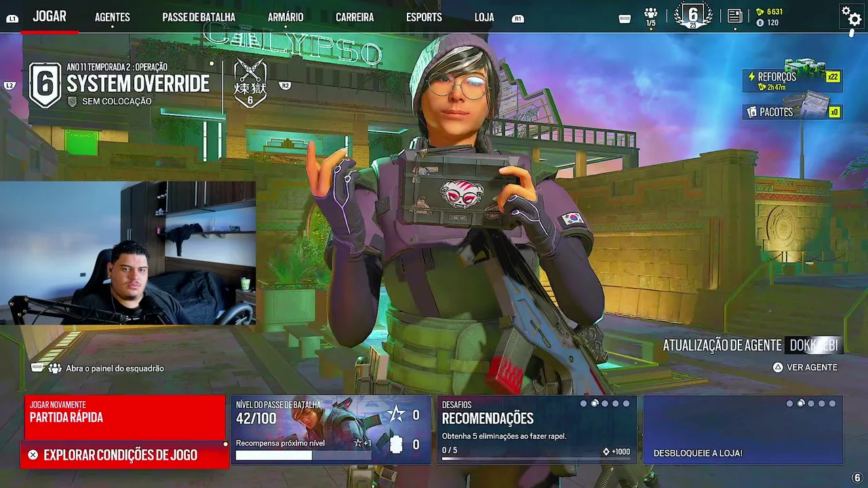Click the SYSTEM OVERRIDE operation title
This screenshot has height=488, width=868.
(138, 84)
